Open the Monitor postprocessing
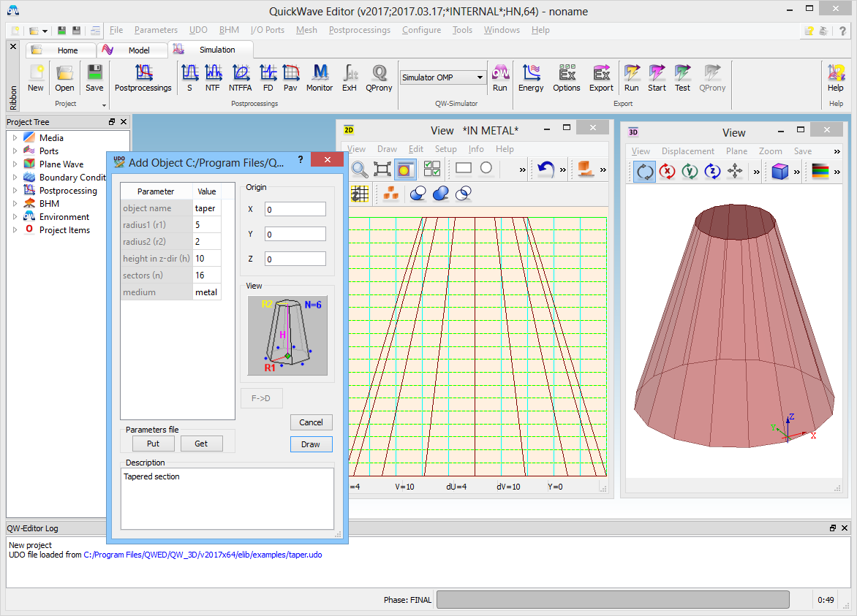Image resolution: width=857 pixels, height=616 pixels. 320,77
